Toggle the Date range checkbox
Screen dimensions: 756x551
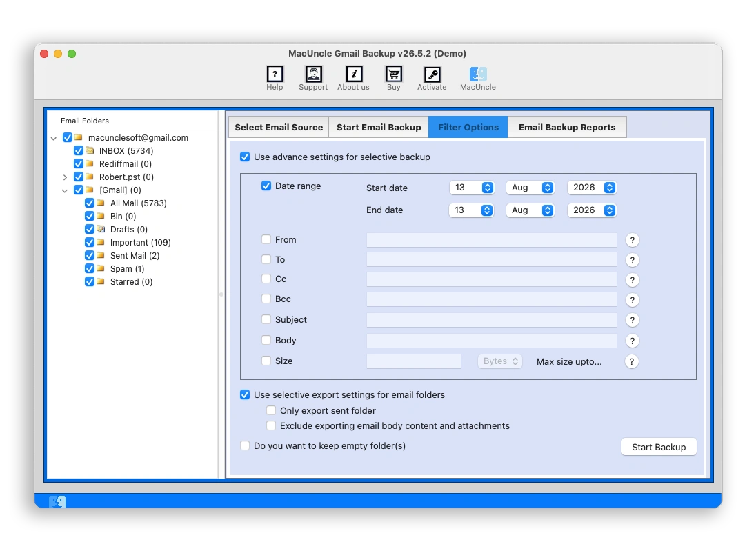click(x=266, y=186)
